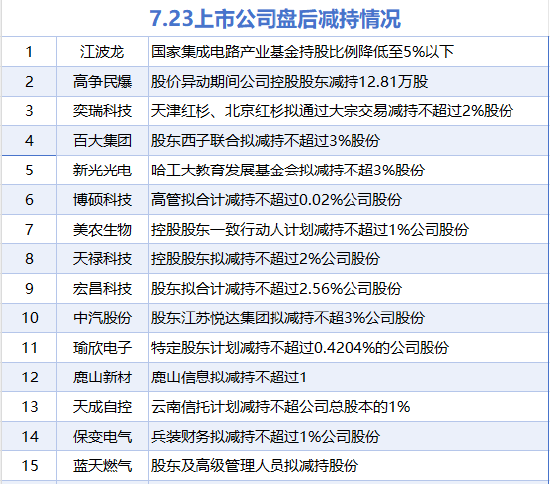This screenshot has width=550, height=484.
Task: Click the company name 宏昌科技
Action: click(102, 289)
